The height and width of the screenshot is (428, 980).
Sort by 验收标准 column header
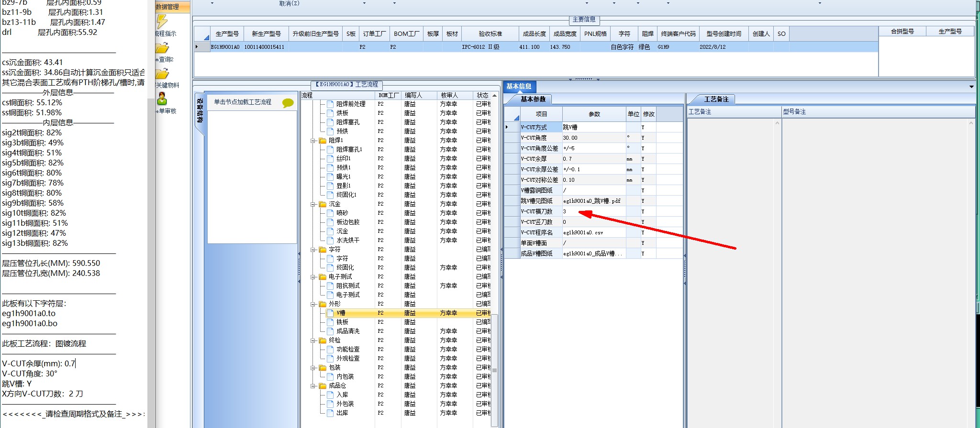(490, 34)
